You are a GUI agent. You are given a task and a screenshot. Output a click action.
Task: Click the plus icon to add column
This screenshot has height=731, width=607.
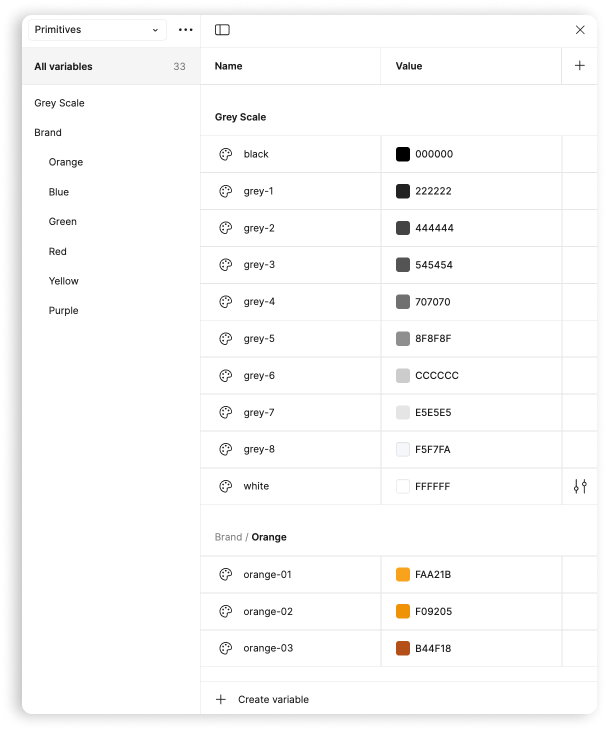click(x=579, y=66)
